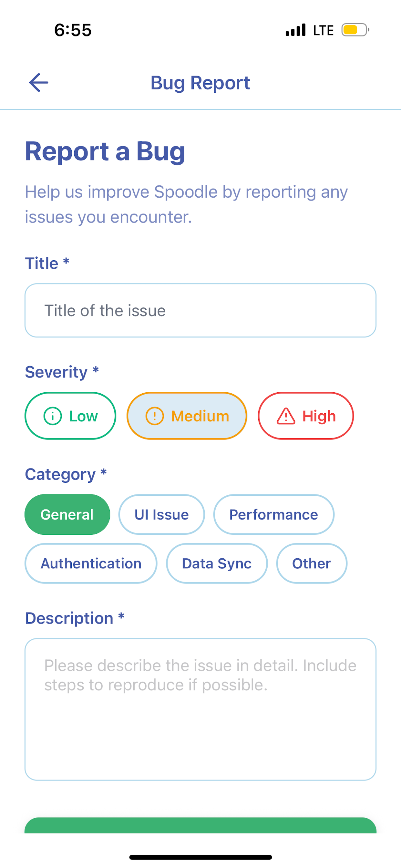Tap the cellular signal bars icon

pyautogui.click(x=295, y=30)
